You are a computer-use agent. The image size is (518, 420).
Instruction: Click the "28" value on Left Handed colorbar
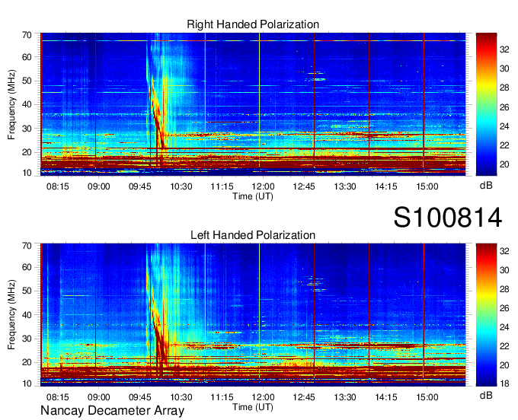pyautogui.click(x=504, y=289)
